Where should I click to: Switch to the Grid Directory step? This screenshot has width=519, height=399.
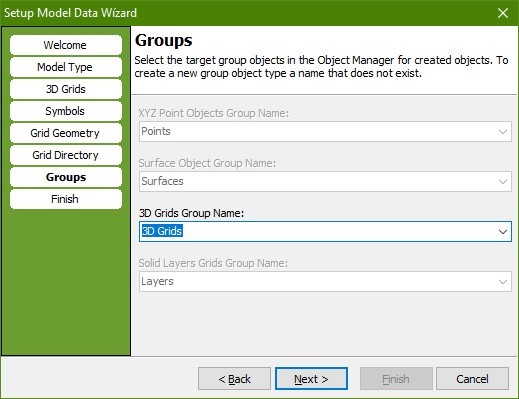point(66,155)
